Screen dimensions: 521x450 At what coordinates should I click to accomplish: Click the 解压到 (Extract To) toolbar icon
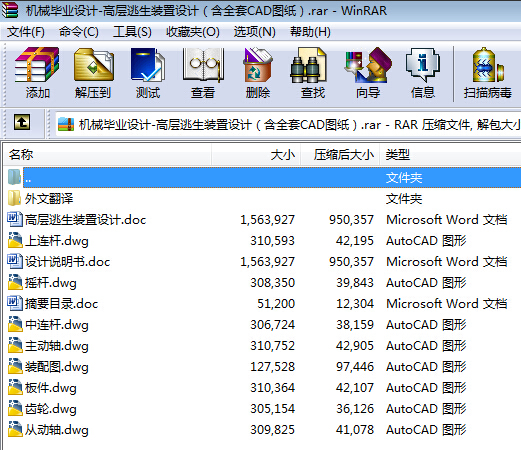pos(94,65)
